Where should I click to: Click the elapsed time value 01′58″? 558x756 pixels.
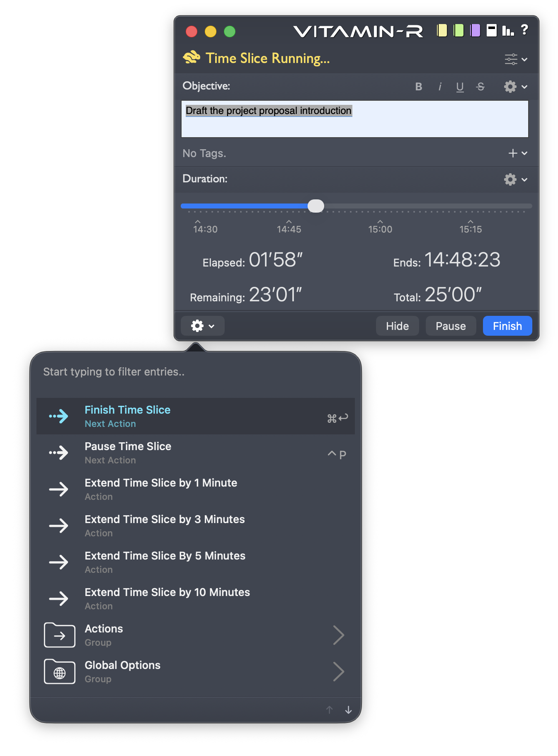pos(276,260)
